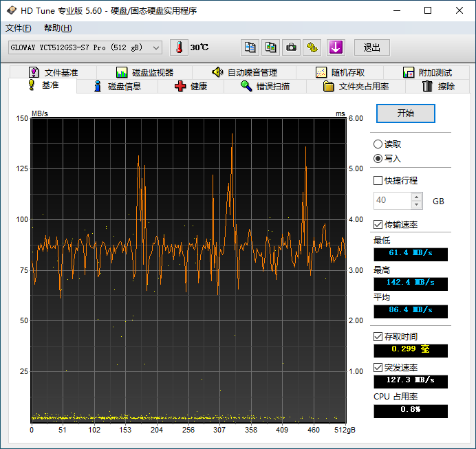Open the 错误扫描 tab
Viewport: 476px width, 449px height.
(265, 87)
